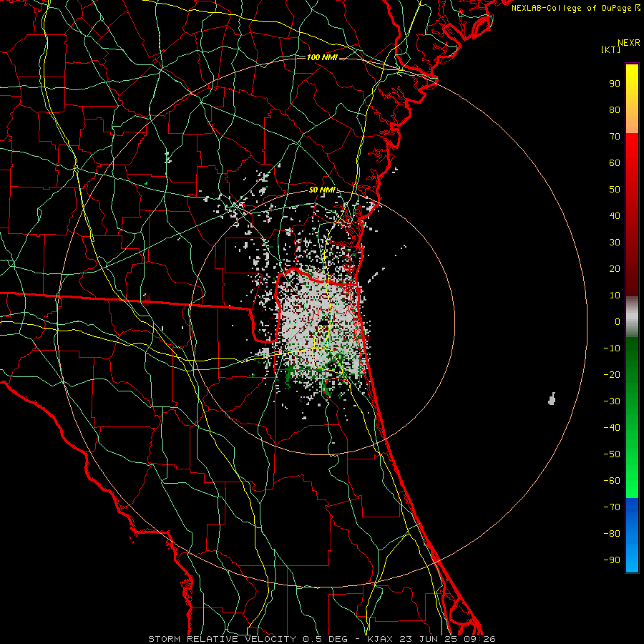The image size is (644, 644).
Task: Click the bright red band near 65
Action: (632, 150)
